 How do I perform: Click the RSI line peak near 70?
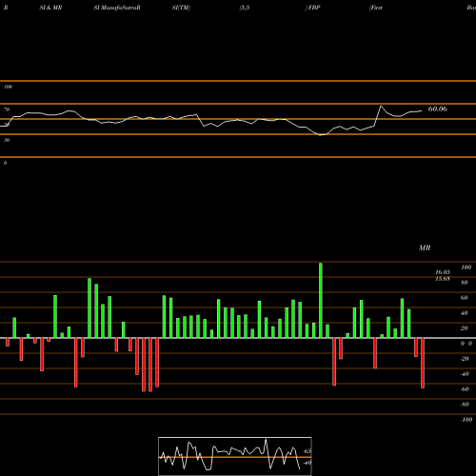click(381, 107)
